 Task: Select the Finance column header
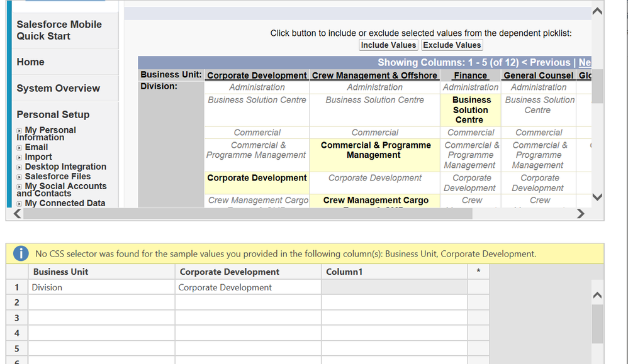(470, 75)
